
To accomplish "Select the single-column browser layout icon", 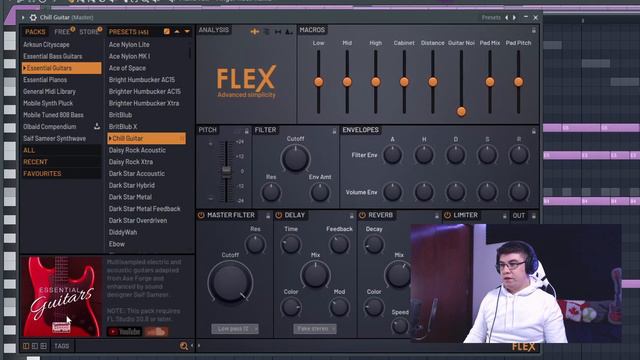I will pos(26,346).
